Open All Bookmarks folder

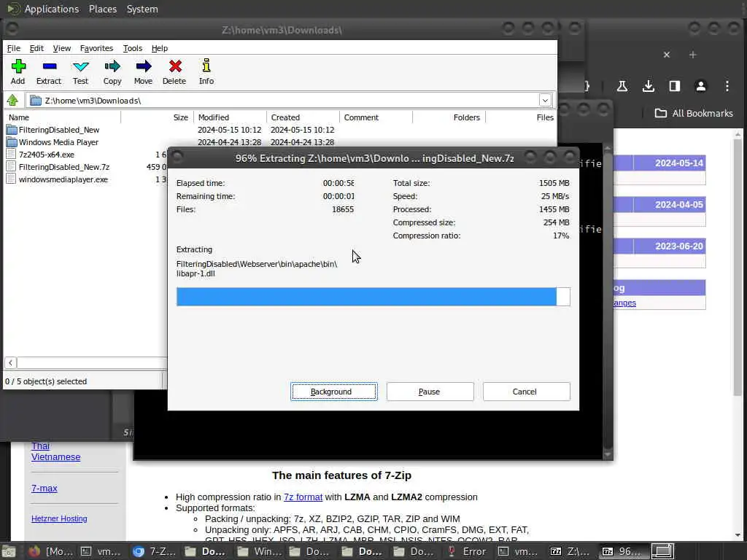coord(694,113)
